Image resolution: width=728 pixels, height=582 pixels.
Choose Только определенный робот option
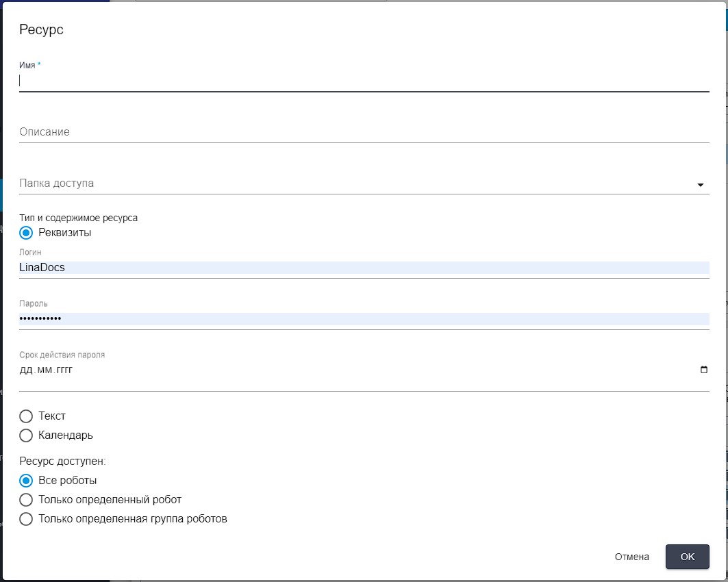tap(26, 499)
